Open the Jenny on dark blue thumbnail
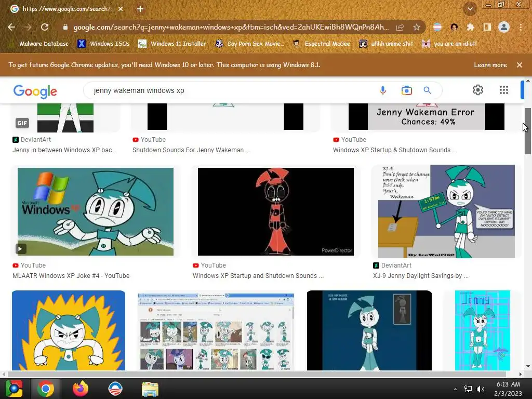The height and width of the screenshot is (399, 532). [x=369, y=330]
